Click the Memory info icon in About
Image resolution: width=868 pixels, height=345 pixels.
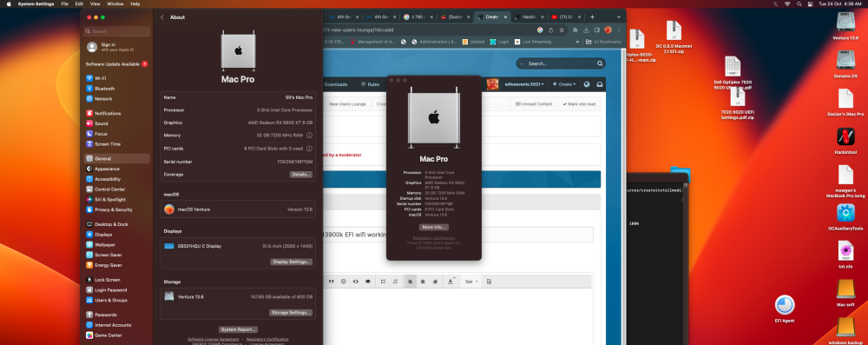point(310,136)
